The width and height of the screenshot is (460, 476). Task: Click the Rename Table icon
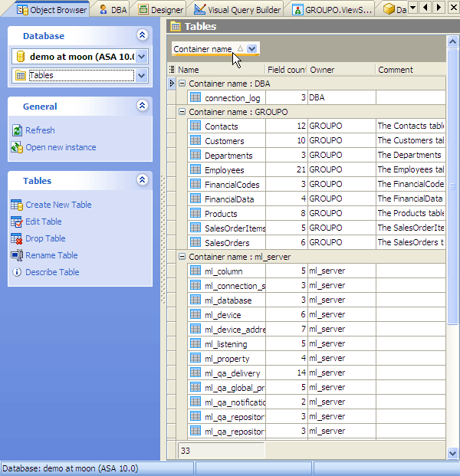click(x=17, y=255)
